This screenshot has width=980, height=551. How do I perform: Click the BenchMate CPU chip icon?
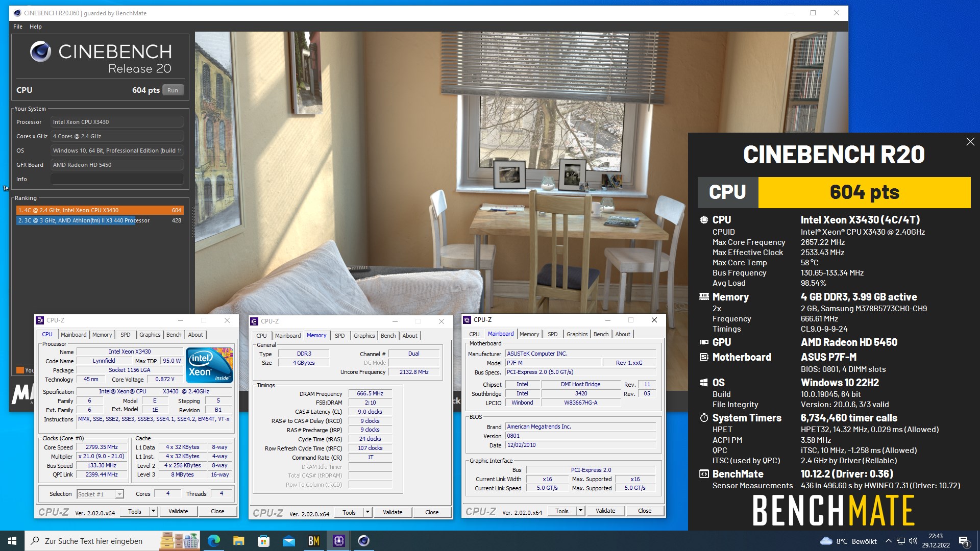click(704, 220)
